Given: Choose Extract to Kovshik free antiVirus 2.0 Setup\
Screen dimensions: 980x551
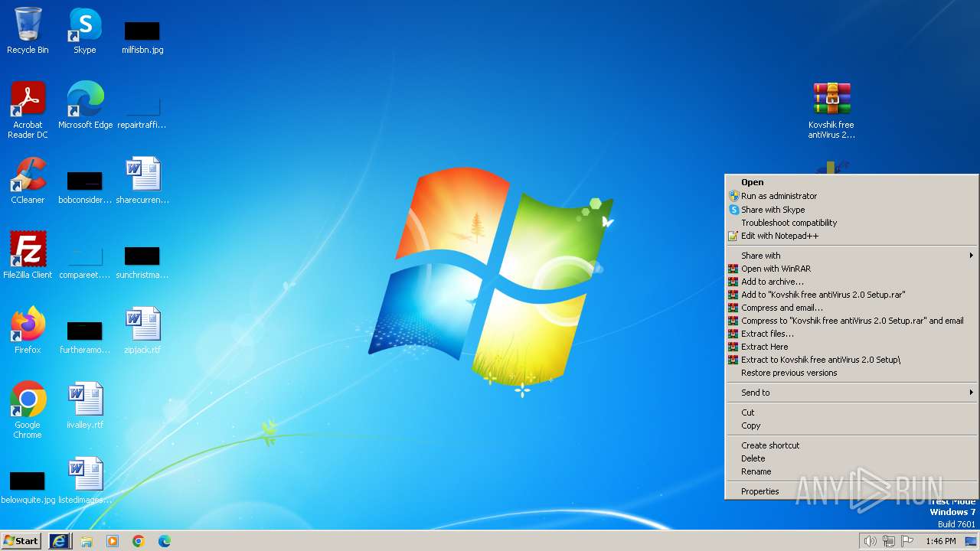Looking at the screenshot, I should tap(851, 360).
